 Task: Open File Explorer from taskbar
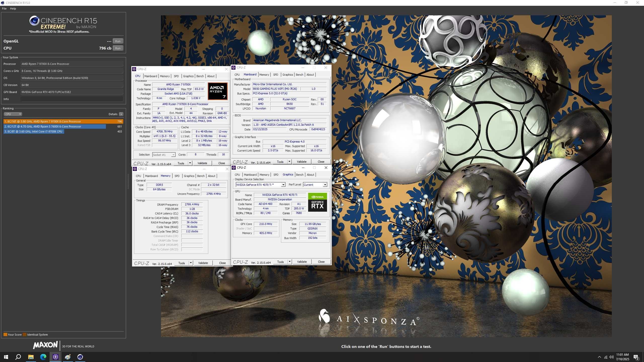31,357
